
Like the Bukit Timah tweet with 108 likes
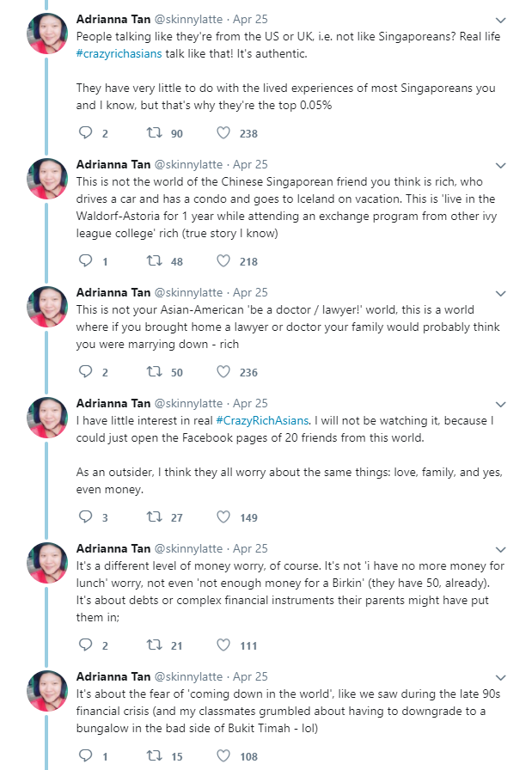pos(223,756)
